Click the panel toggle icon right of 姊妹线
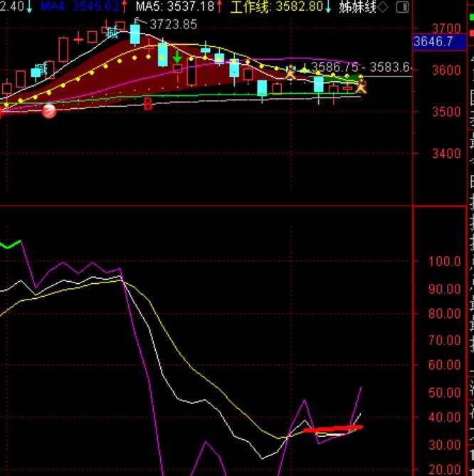Screen dimensions: 474x476 402,6
